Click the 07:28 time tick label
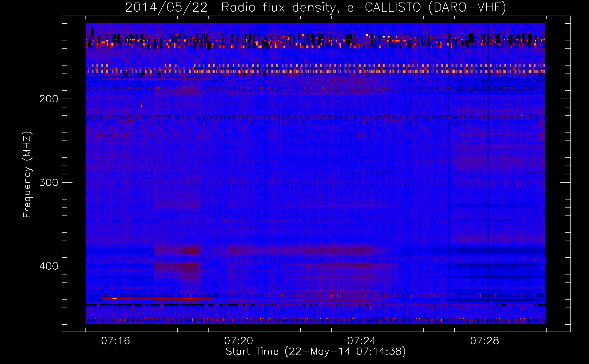 tap(485, 341)
